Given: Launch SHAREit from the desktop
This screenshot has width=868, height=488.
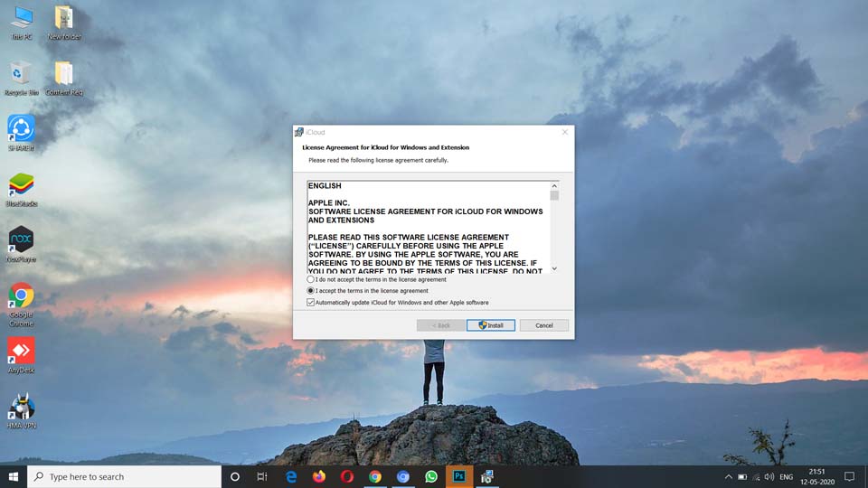Looking at the screenshot, I should tap(21, 134).
